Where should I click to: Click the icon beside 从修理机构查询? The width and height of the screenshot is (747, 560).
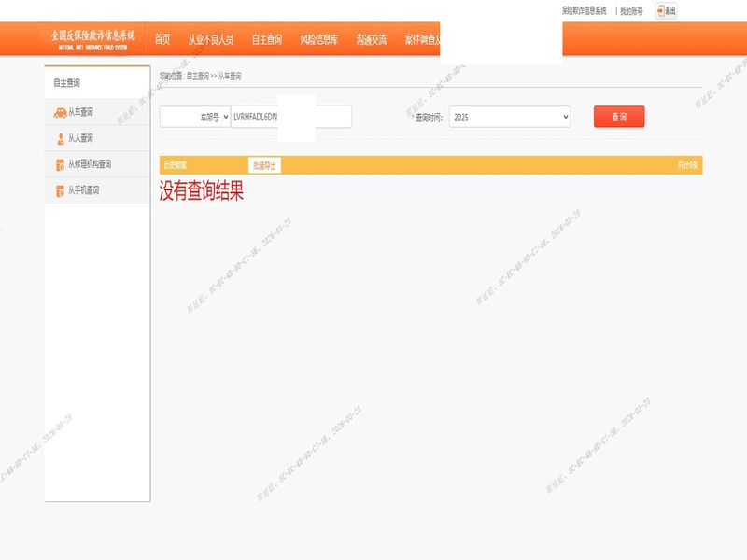click(x=60, y=165)
